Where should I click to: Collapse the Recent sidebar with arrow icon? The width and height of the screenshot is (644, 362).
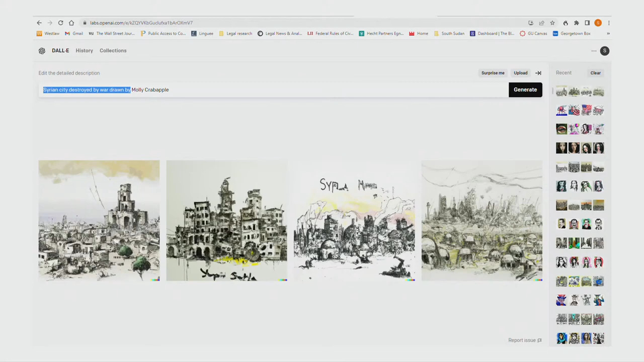coord(538,73)
